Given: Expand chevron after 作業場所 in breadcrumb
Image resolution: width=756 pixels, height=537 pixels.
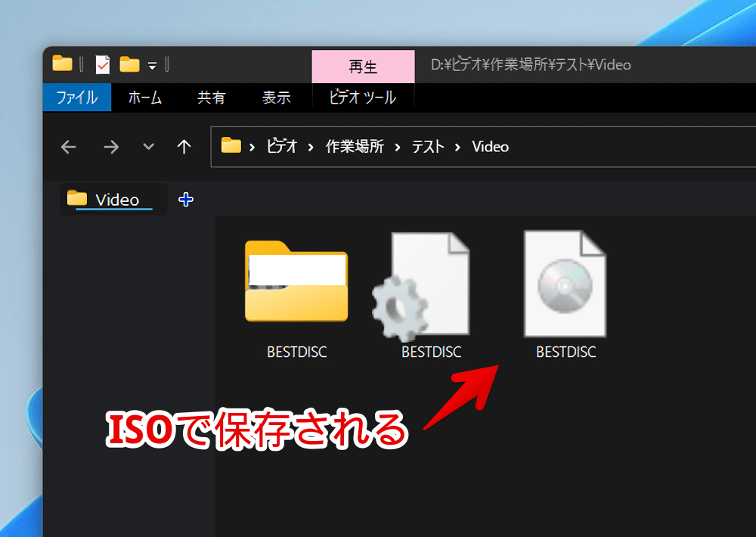Looking at the screenshot, I should (x=398, y=147).
